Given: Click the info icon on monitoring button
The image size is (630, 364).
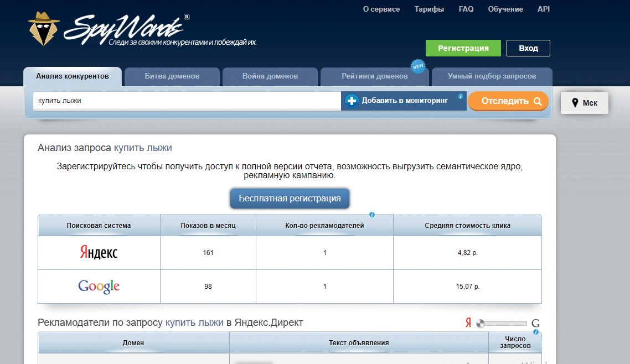Looking at the screenshot, I should (460, 96).
